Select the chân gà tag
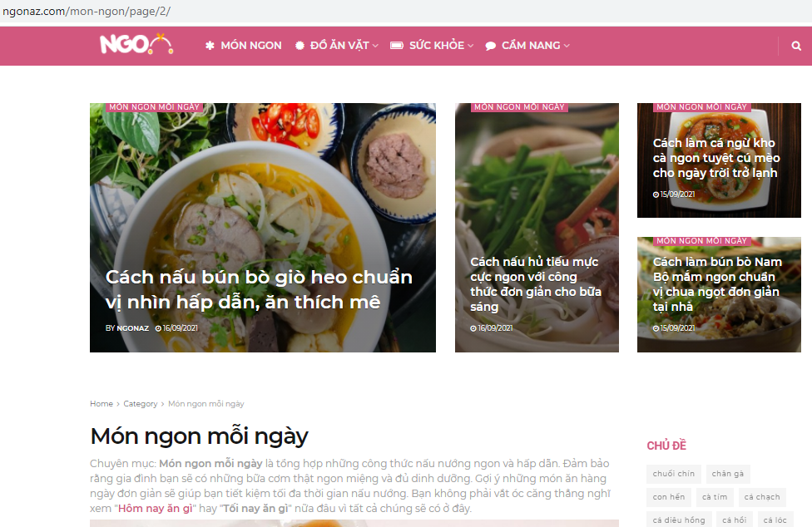812x527 pixels. 728,474
